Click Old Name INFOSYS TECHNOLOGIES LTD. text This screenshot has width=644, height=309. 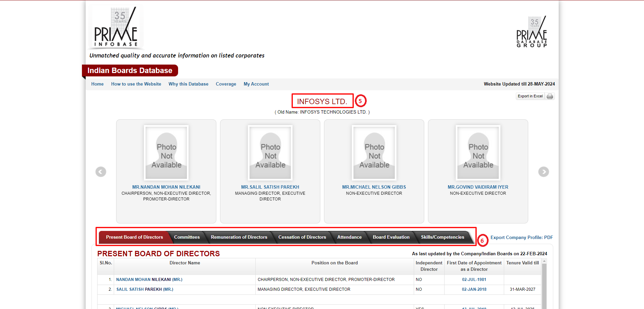tap(322, 112)
